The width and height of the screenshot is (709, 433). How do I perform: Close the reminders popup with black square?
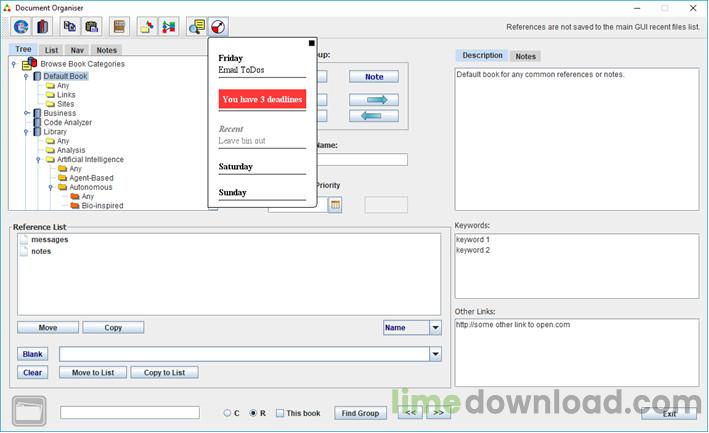point(311,43)
